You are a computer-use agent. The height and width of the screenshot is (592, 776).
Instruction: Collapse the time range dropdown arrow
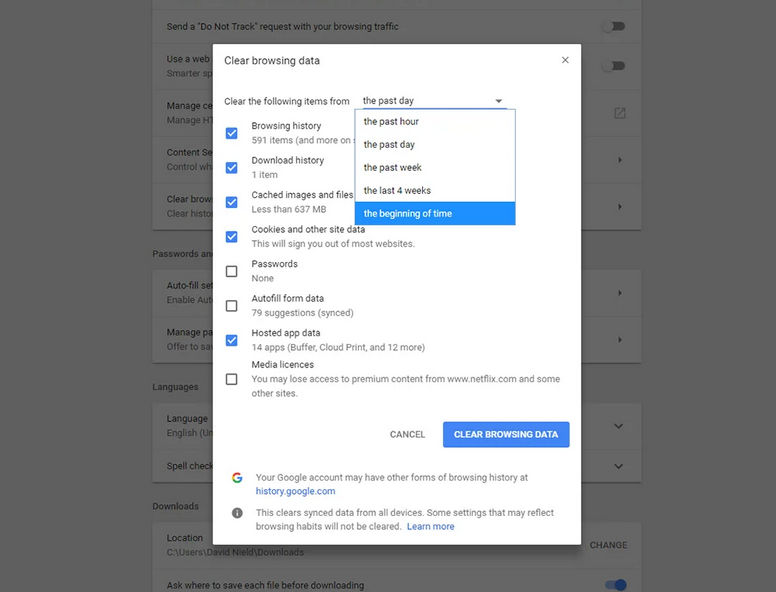pyautogui.click(x=499, y=101)
